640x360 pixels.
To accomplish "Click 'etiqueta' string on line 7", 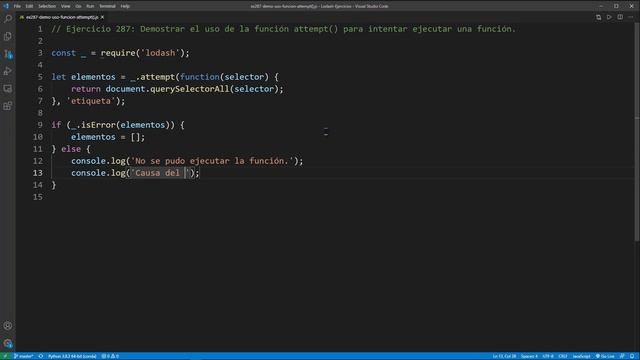I will tap(91, 101).
